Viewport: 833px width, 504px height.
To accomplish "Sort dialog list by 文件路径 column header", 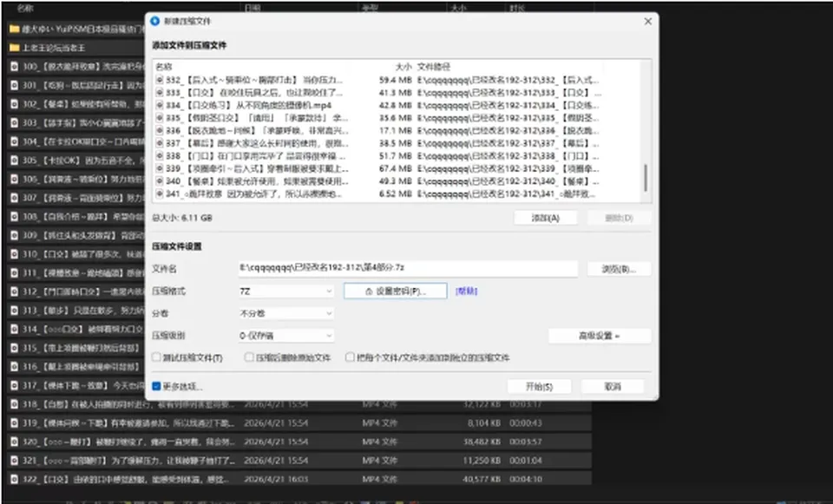I will coord(434,67).
